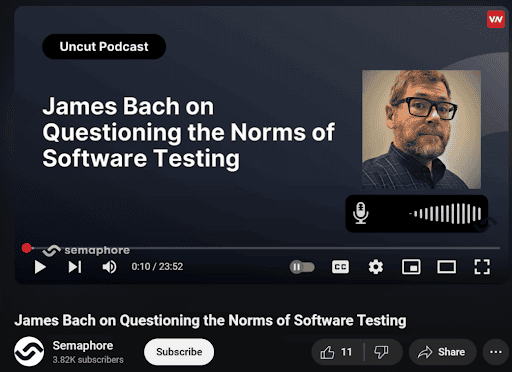This screenshot has height=372, width=512.
Task: Switch to miniplayer mode
Action: 411,267
